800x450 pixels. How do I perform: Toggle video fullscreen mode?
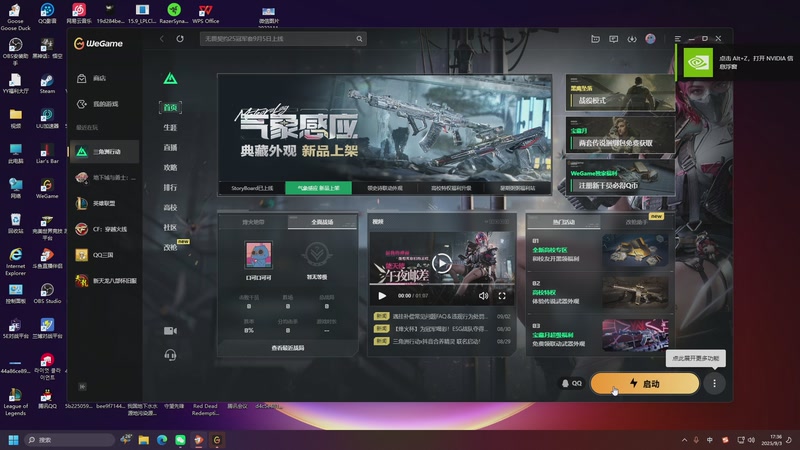[502, 296]
